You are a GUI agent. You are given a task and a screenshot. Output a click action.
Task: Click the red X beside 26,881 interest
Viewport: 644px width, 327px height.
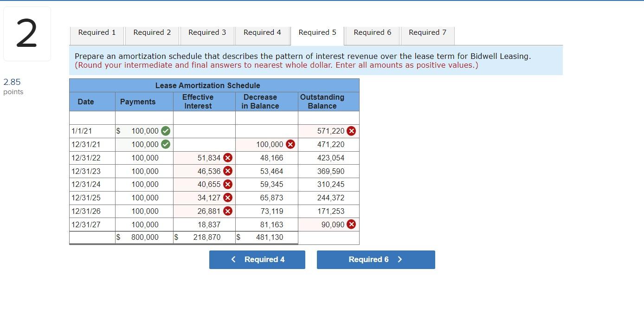click(x=227, y=211)
